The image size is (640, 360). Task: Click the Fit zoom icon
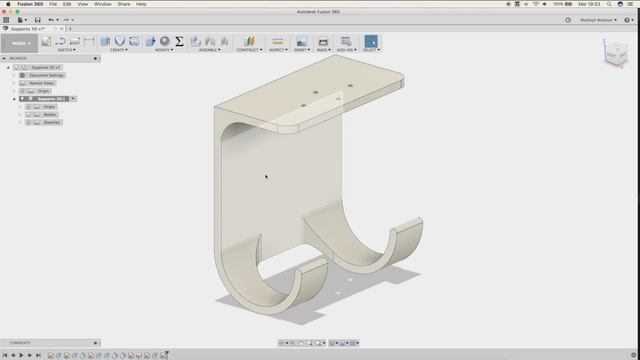point(318,343)
